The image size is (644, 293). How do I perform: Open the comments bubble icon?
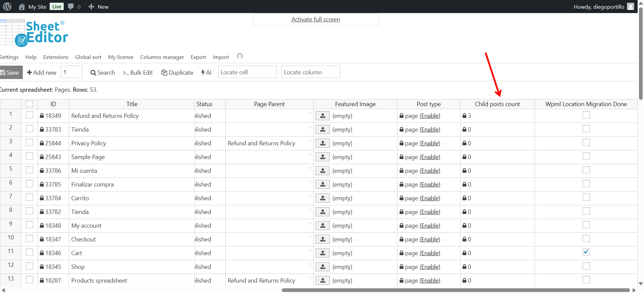point(71,7)
